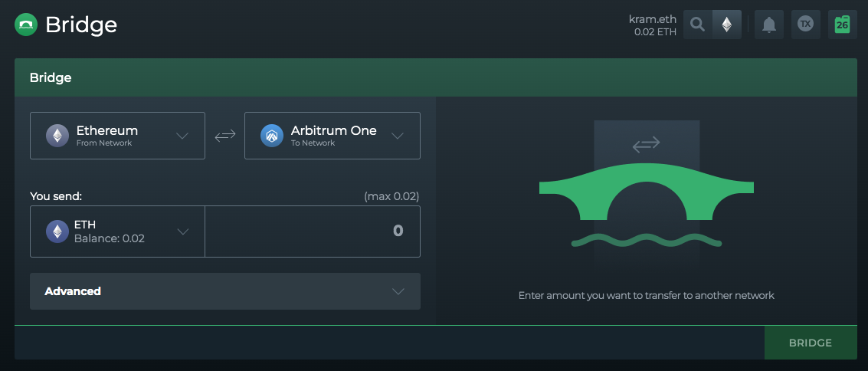Select the Ethereum network icon in header
The height and width of the screenshot is (371, 868).
tap(727, 25)
